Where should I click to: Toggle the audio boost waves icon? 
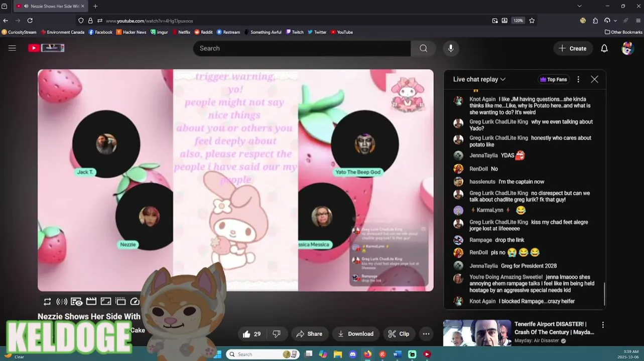[x=62, y=301]
